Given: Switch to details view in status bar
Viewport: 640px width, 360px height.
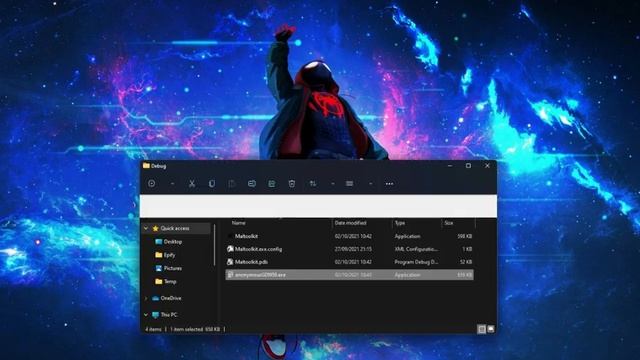Looking at the screenshot, I should [x=482, y=329].
